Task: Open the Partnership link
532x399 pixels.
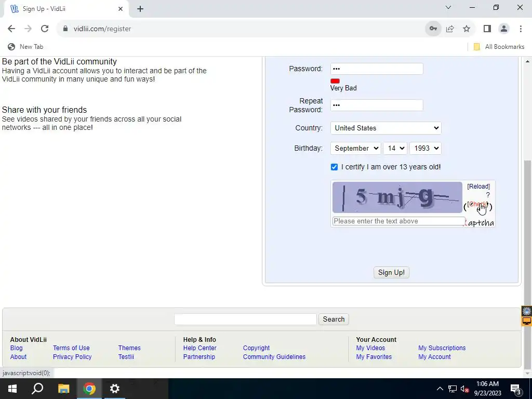Action: coord(199,356)
